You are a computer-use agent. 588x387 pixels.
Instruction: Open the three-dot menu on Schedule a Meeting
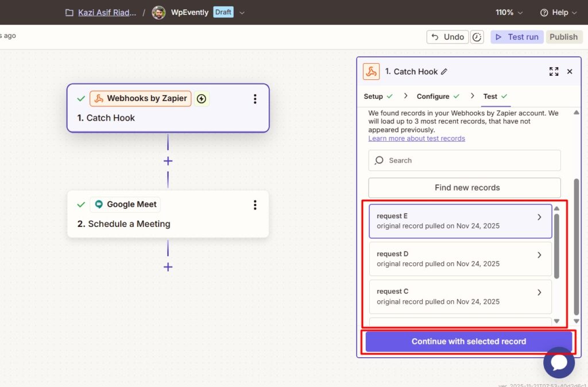(x=255, y=204)
